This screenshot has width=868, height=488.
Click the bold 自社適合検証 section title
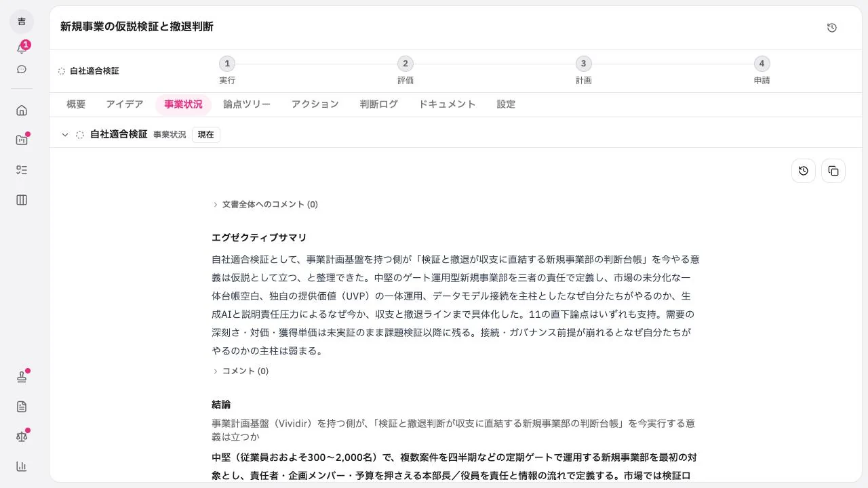pos(119,134)
